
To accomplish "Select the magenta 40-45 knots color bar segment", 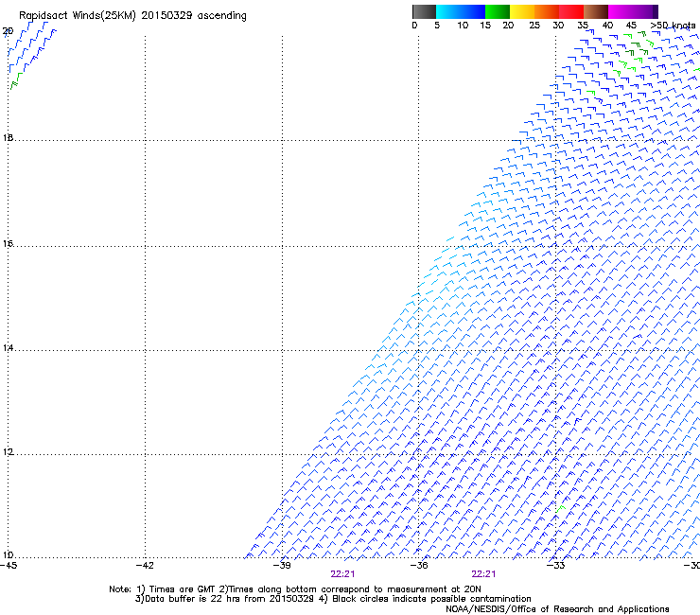I will (x=621, y=11).
